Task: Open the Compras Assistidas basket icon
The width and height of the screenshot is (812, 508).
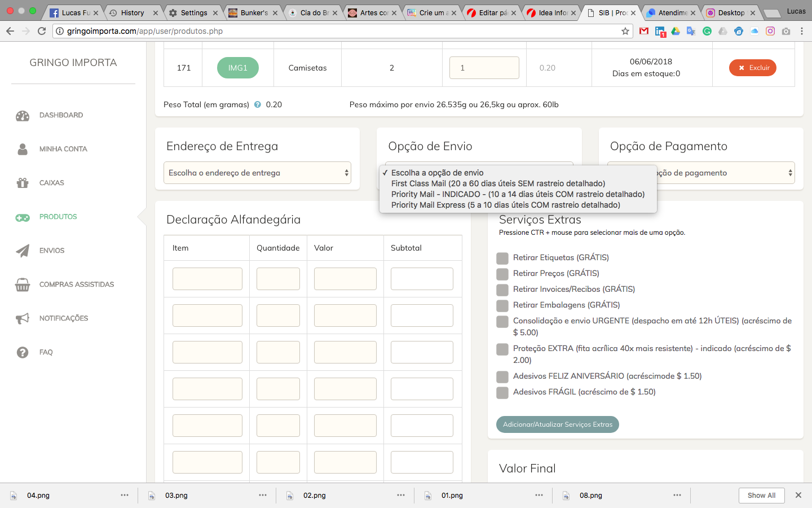Action: coord(23,284)
